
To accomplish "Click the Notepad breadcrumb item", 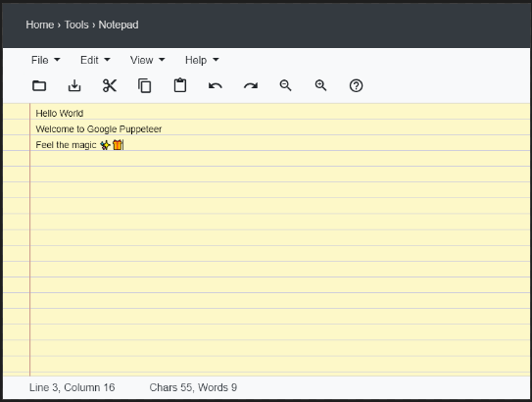I will click(119, 25).
